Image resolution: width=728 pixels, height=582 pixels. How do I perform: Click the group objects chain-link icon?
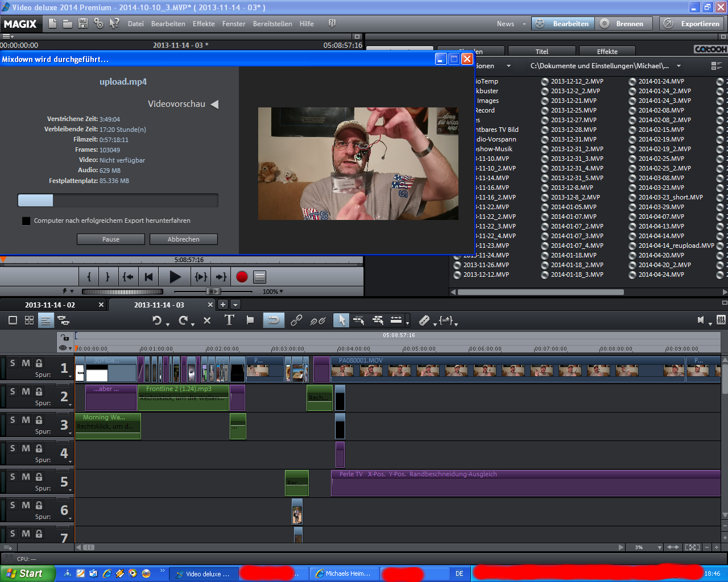(x=296, y=321)
